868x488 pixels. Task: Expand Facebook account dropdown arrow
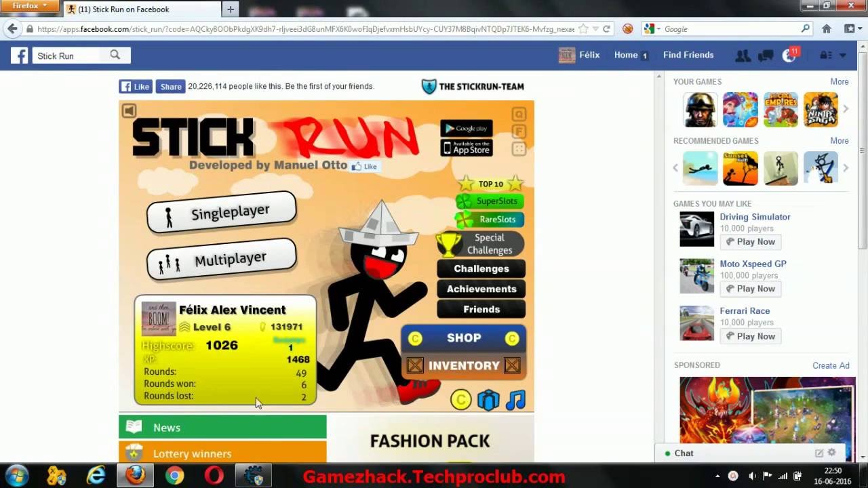(843, 56)
